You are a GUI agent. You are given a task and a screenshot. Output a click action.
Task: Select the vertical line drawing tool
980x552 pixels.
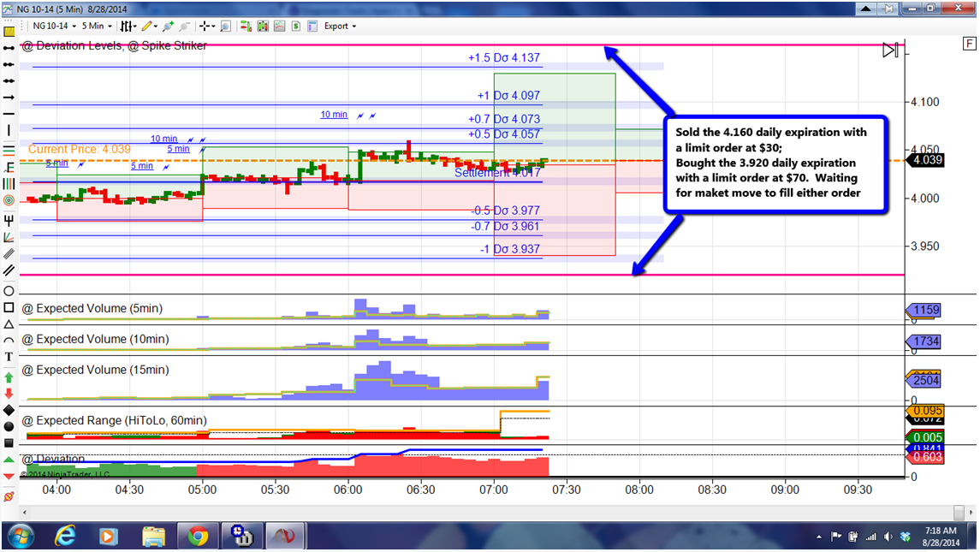9,130
